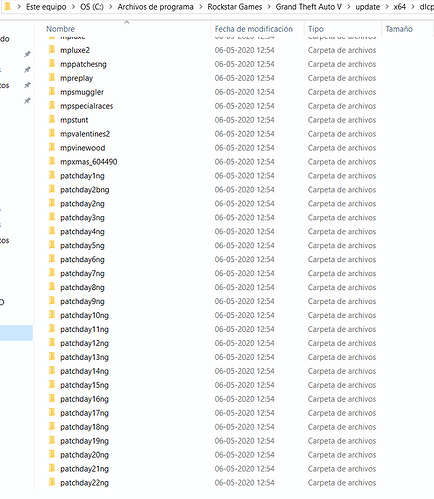This screenshot has height=499, width=434.
Task: Click the patchday1ng folder icon
Action: coord(52,175)
